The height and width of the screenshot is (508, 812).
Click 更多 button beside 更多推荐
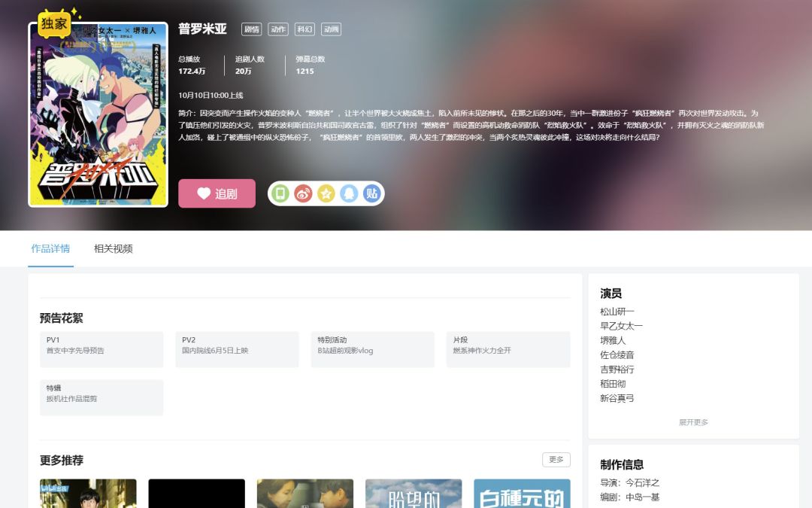coord(556,460)
